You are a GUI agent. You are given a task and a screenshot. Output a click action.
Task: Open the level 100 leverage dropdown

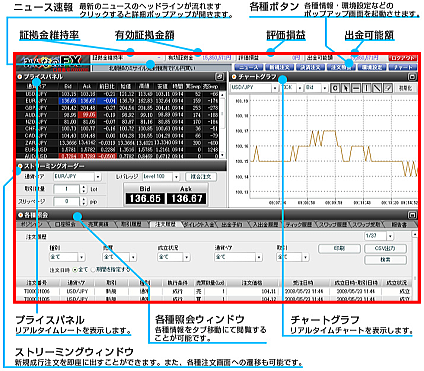176,177
